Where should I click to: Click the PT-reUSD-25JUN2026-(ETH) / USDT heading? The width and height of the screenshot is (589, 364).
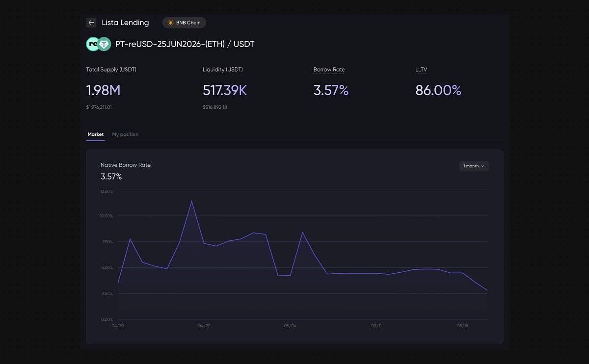pos(185,44)
